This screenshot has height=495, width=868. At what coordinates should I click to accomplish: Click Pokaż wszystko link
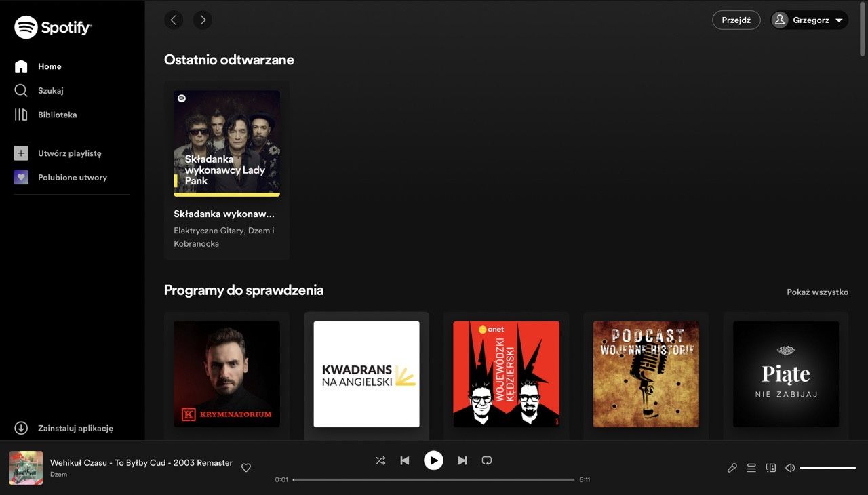point(818,292)
